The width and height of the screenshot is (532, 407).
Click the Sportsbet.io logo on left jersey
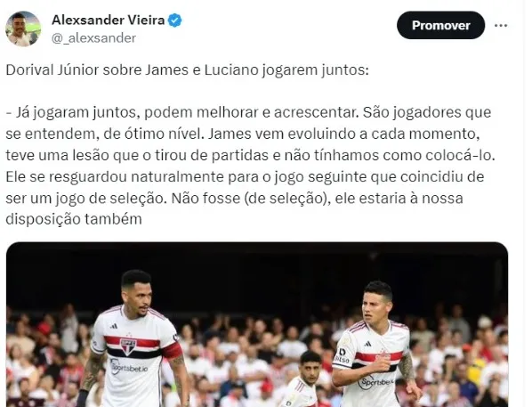(x=129, y=367)
